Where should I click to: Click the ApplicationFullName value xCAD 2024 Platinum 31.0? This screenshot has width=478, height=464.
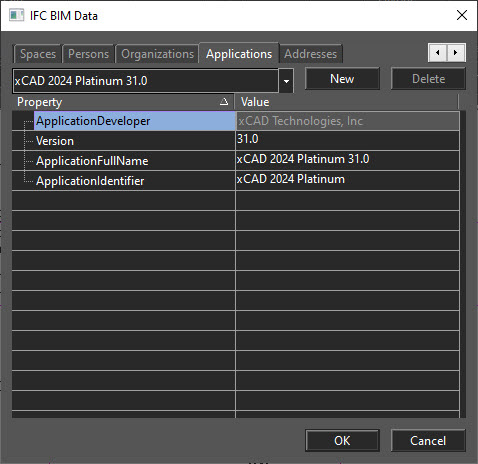pos(348,161)
